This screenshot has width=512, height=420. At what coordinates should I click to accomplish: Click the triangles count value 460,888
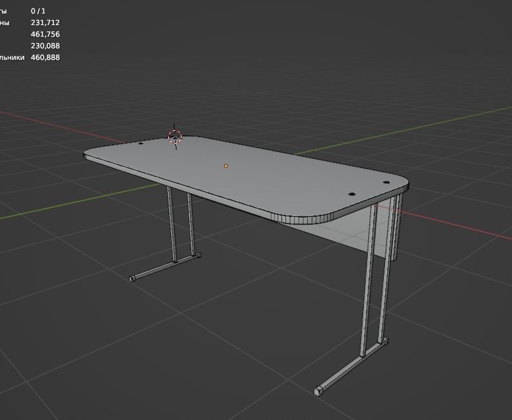(45, 57)
